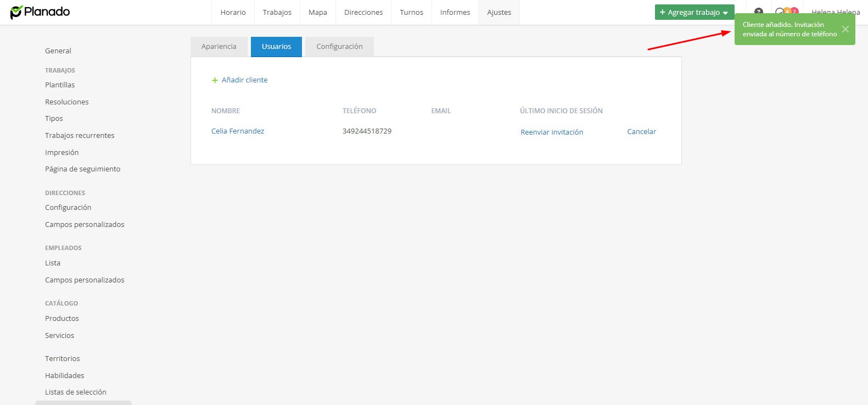Switch to the Apariencia tab
Image resolution: width=868 pixels, height=405 pixels.
219,47
